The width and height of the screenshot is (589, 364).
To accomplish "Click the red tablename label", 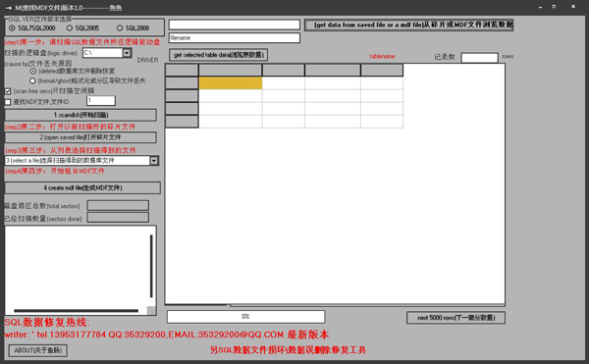I will coord(382,56).
